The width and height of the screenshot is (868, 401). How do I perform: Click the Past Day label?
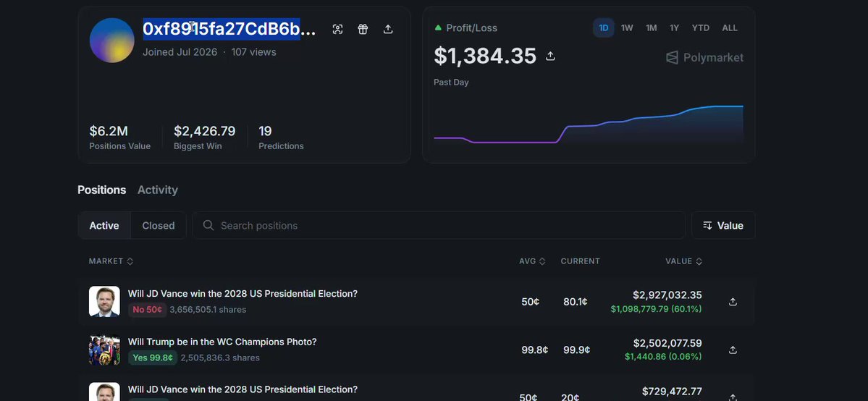(x=451, y=82)
